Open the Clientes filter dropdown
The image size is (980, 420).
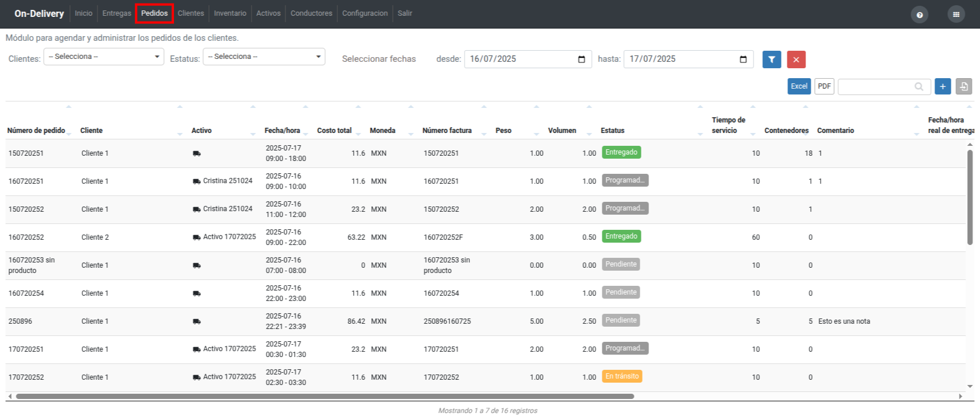click(104, 57)
